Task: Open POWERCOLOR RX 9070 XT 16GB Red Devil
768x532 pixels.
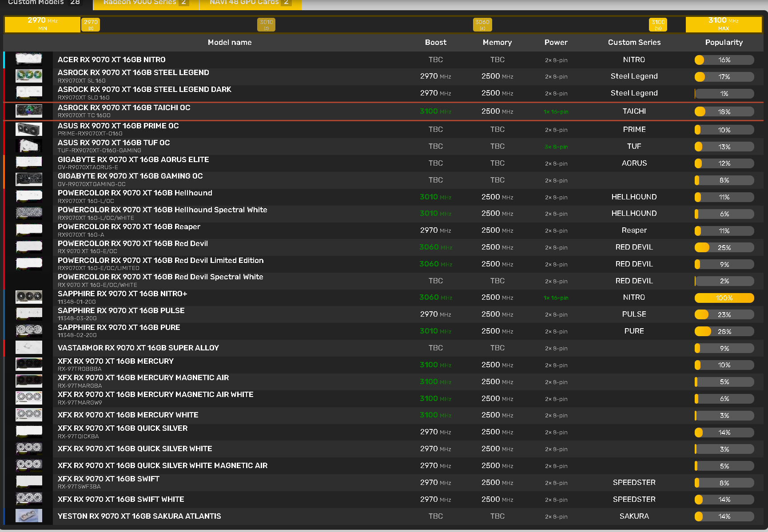Action: pyautogui.click(x=133, y=243)
